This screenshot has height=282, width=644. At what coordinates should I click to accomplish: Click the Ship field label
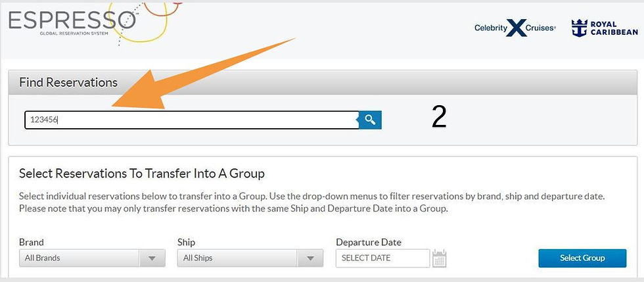coord(186,242)
